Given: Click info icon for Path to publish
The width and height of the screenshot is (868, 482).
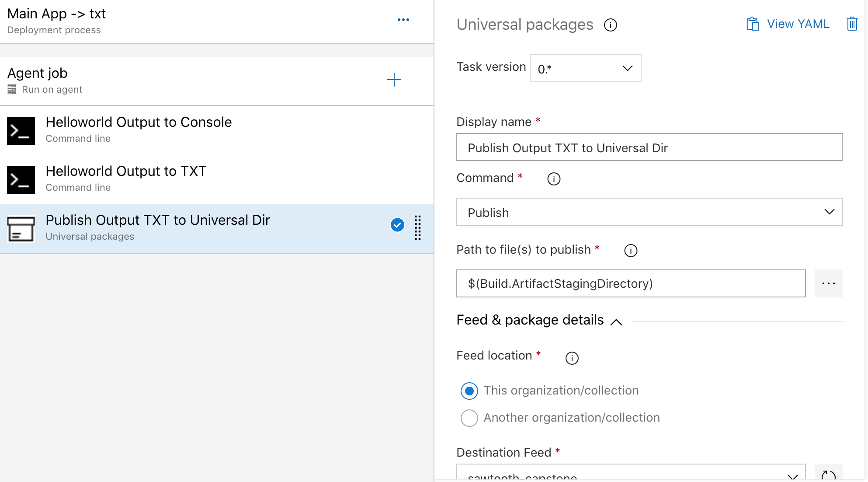Looking at the screenshot, I should [630, 251].
